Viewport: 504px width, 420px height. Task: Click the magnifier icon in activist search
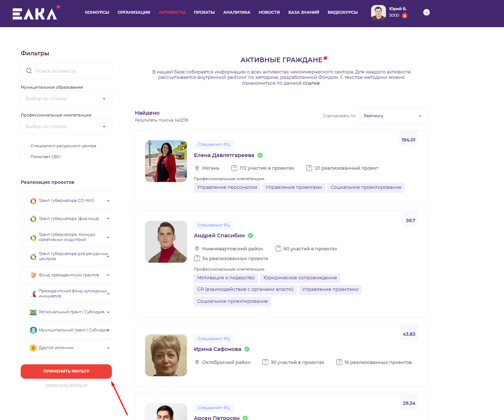[x=29, y=71]
